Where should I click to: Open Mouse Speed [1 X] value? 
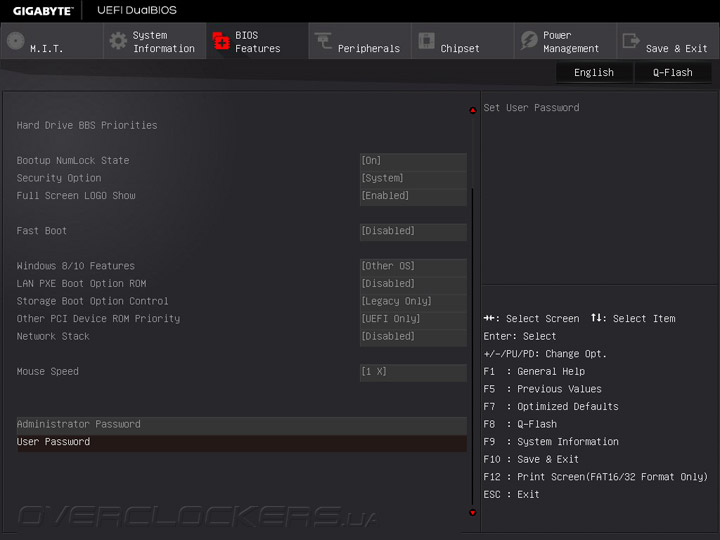413,372
